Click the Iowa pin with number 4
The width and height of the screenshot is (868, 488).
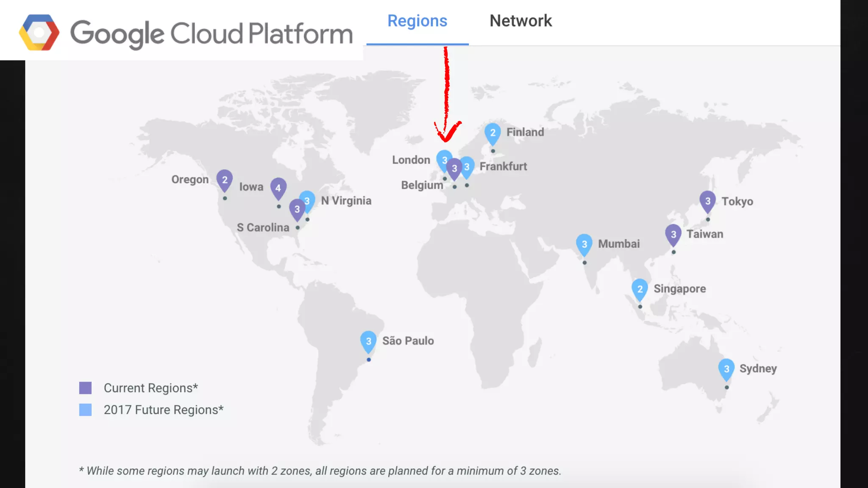pos(278,188)
